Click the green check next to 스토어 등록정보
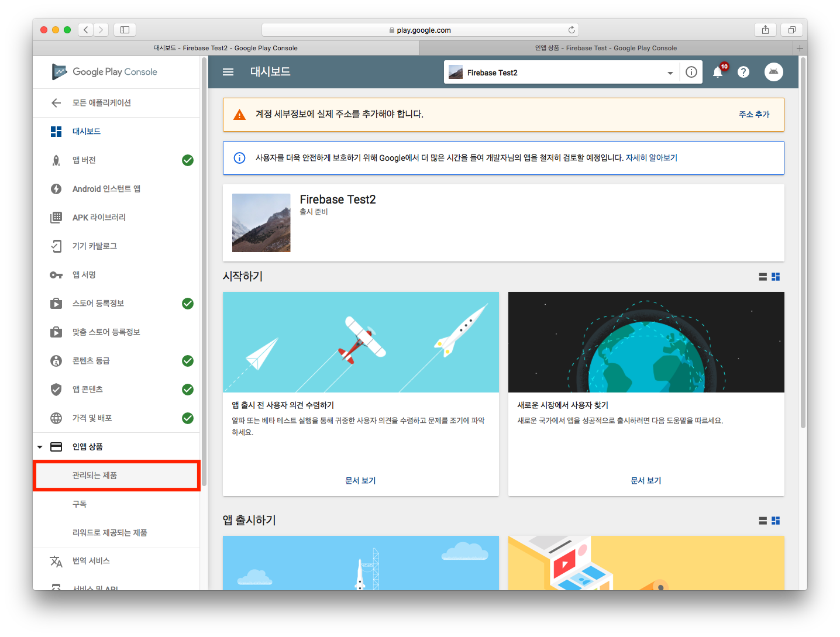The image size is (840, 637). [x=188, y=304]
